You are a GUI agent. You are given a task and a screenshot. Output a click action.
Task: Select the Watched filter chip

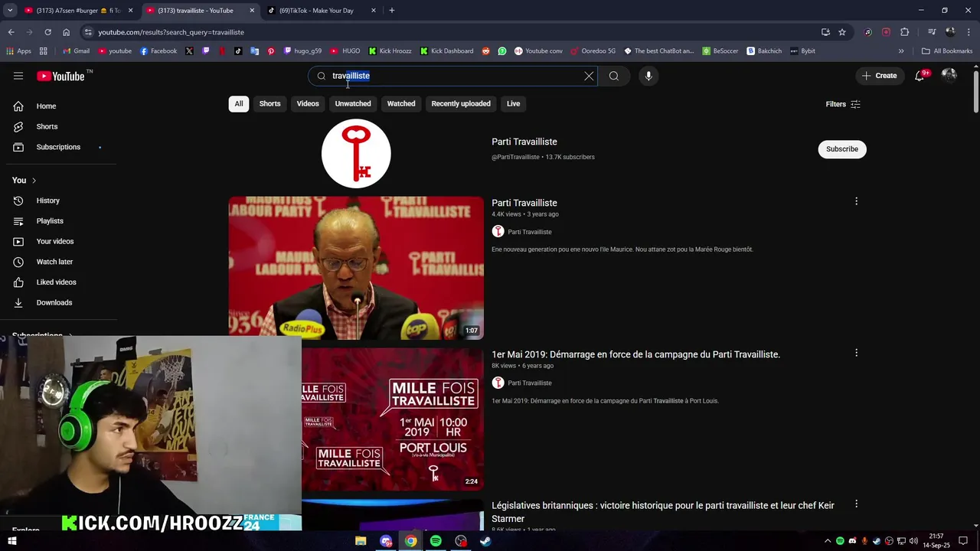tap(401, 103)
